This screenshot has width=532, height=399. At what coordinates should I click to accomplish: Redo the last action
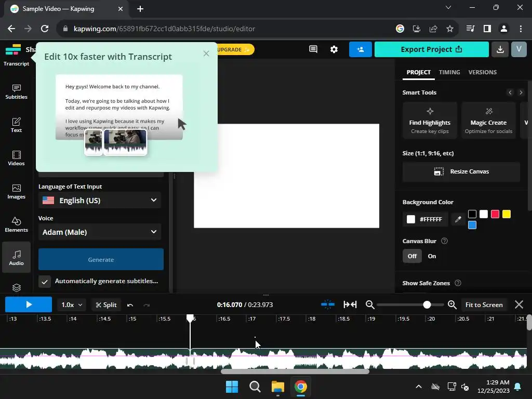click(x=147, y=305)
